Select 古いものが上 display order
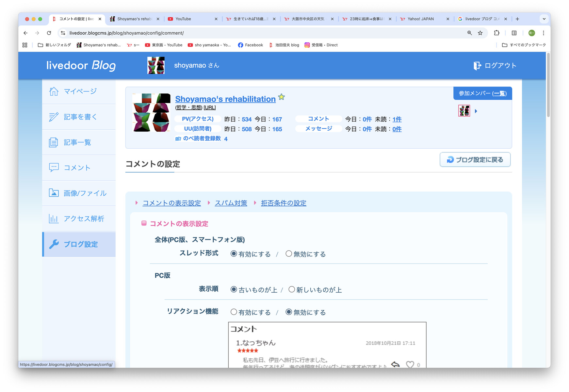The width and height of the screenshot is (569, 392). pos(234,289)
